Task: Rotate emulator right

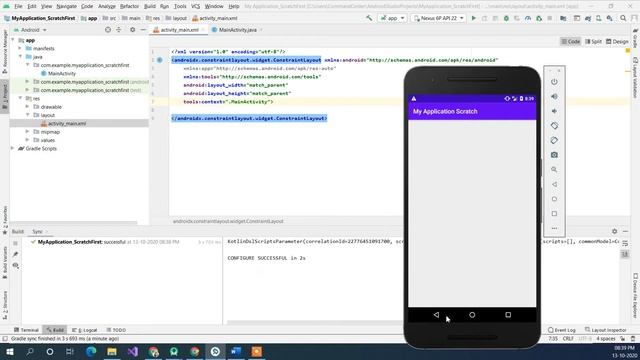Action: [x=554, y=140]
